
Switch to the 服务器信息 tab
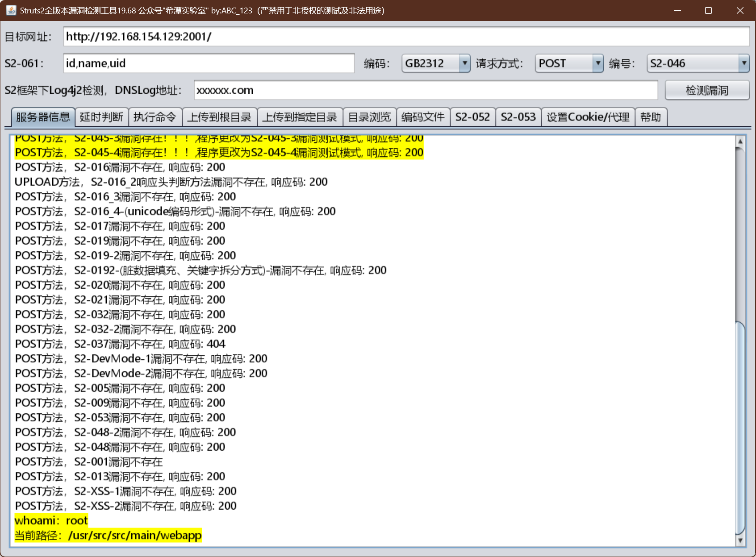(x=43, y=117)
